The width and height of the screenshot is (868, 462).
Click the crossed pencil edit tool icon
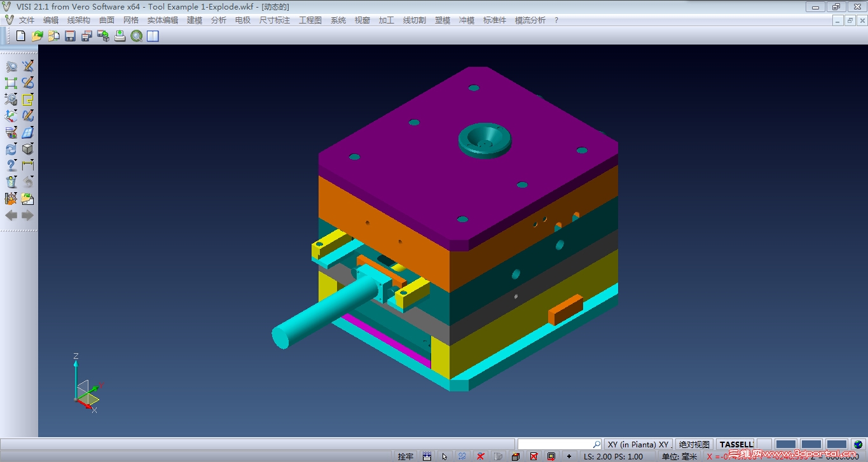point(28,66)
